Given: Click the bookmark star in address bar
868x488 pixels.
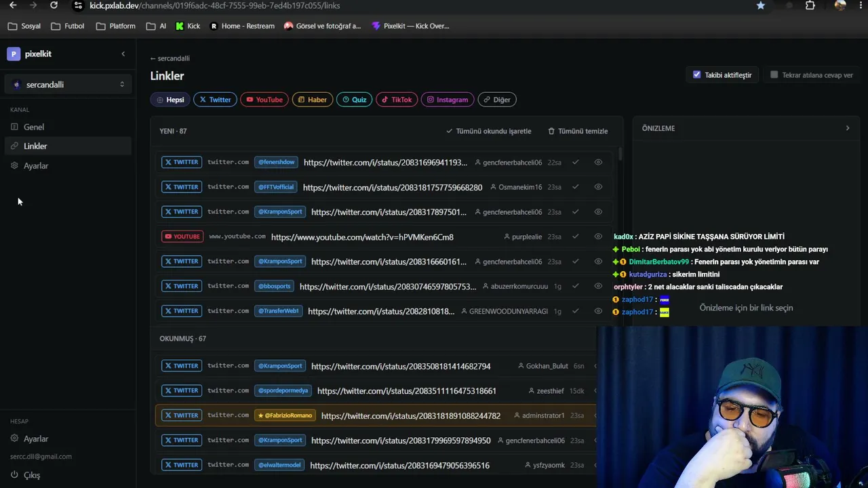Looking at the screenshot, I should tap(761, 5).
